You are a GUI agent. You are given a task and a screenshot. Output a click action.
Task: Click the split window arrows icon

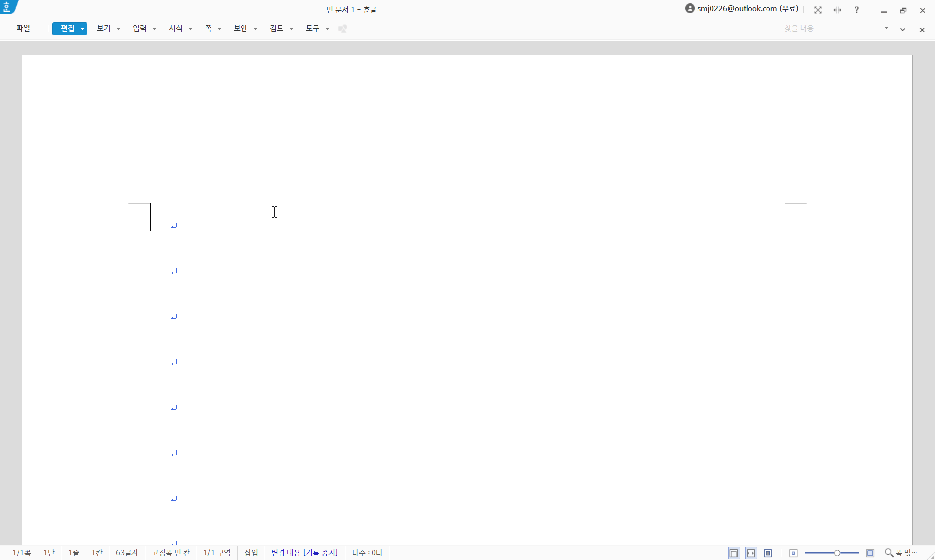click(837, 10)
